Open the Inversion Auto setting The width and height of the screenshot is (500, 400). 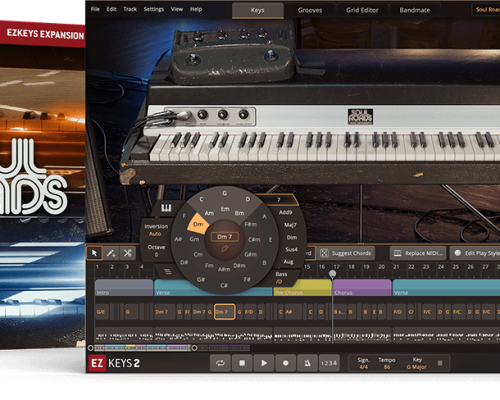(x=156, y=230)
